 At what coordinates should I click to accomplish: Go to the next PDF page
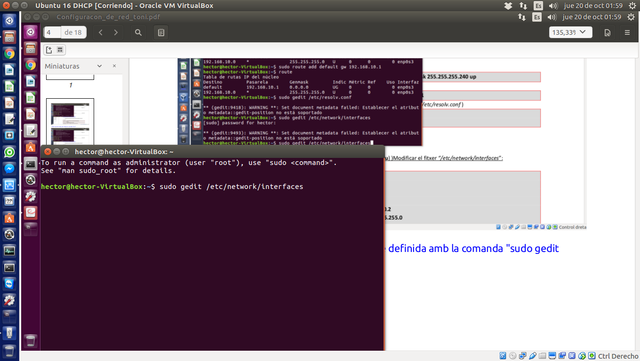(116, 32)
